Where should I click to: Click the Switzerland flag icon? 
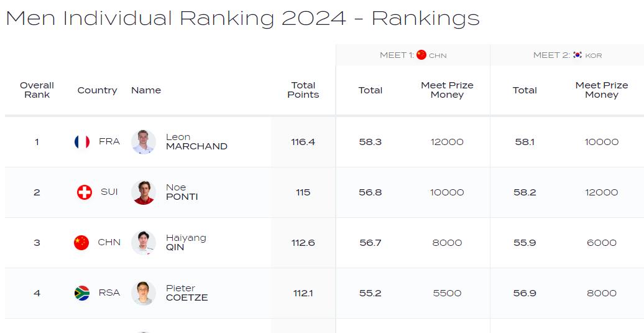[85, 192]
